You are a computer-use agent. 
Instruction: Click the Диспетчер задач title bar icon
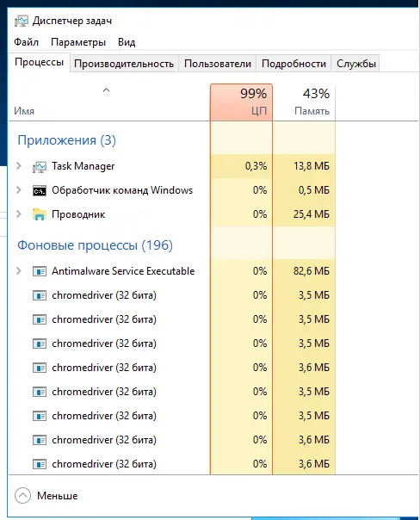click(x=22, y=21)
